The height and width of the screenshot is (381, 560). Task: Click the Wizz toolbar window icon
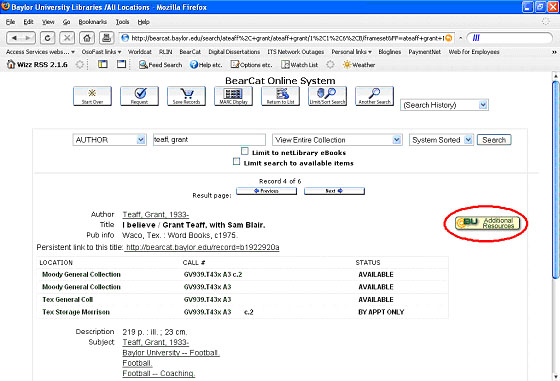121,64
